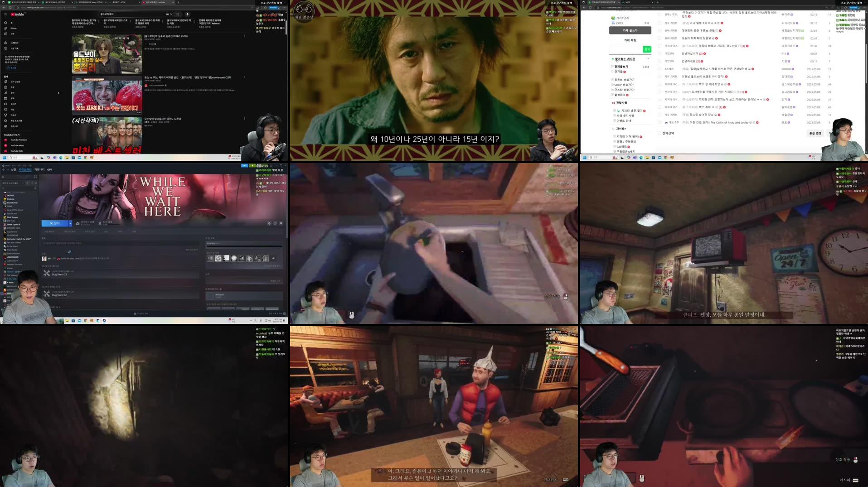Open the (시간삭제) video thumbnail

click(x=107, y=135)
